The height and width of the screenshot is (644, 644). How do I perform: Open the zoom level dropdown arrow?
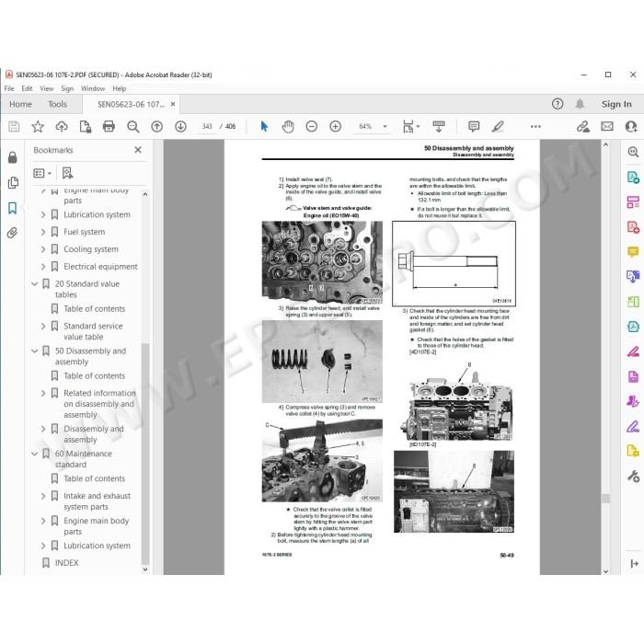pos(385,127)
